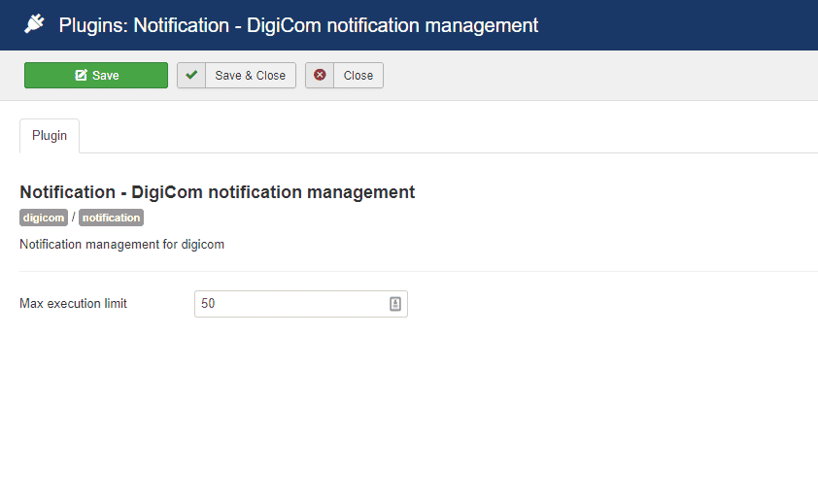The width and height of the screenshot is (818, 504).
Task: Click the digicom badge
Action: tap(44, 218)
